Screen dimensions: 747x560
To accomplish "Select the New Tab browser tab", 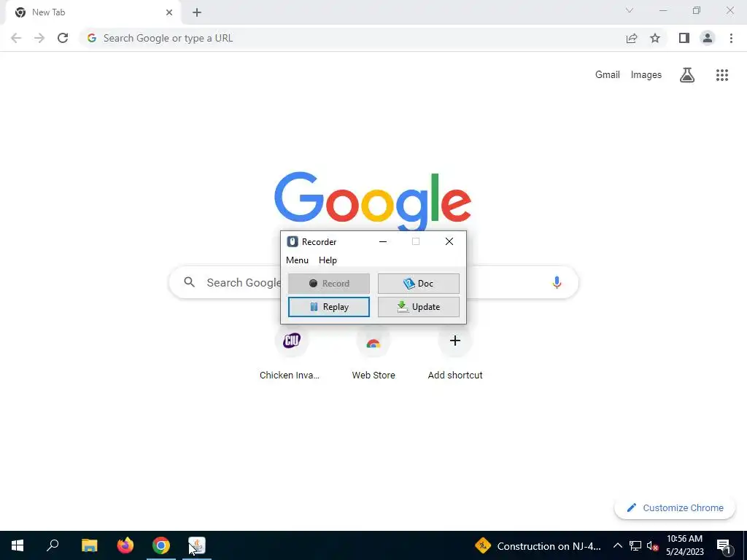I will 93,12.
